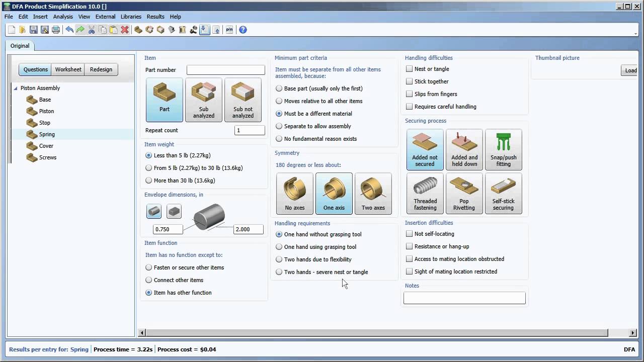The image size is (644, 362).
Task: Select Added and held down securing process
Action: (x=464, y=150)
